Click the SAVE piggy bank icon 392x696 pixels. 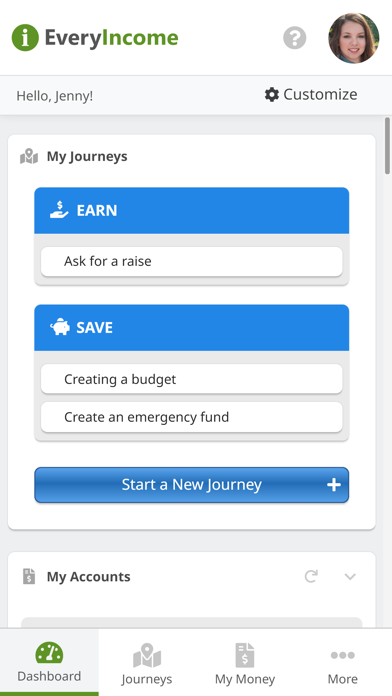[60, 327]
